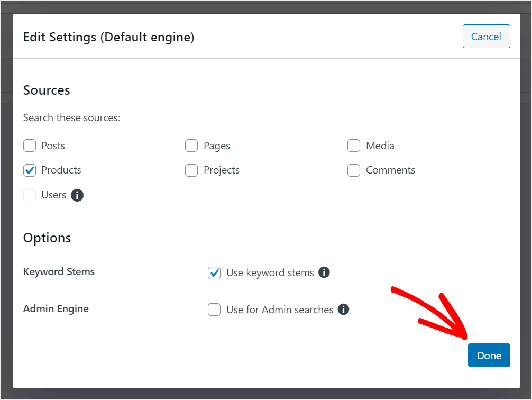Image resolution: width=532 pixels, height=400 pixels.
Task: Select the Posts label text
Action: (53, 146)
